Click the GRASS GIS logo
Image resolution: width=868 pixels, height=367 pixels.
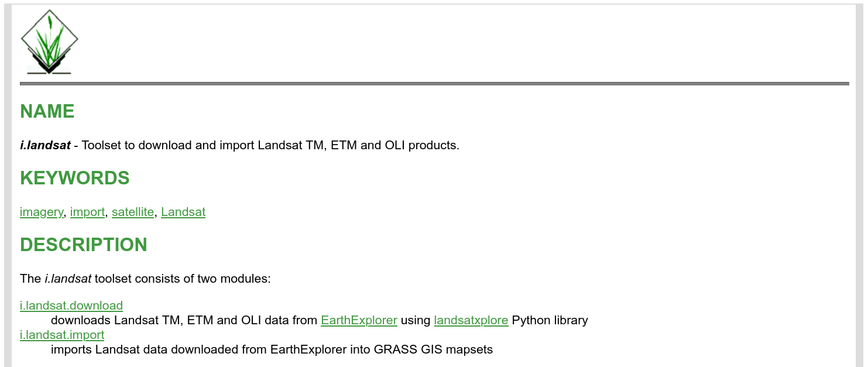49,42
